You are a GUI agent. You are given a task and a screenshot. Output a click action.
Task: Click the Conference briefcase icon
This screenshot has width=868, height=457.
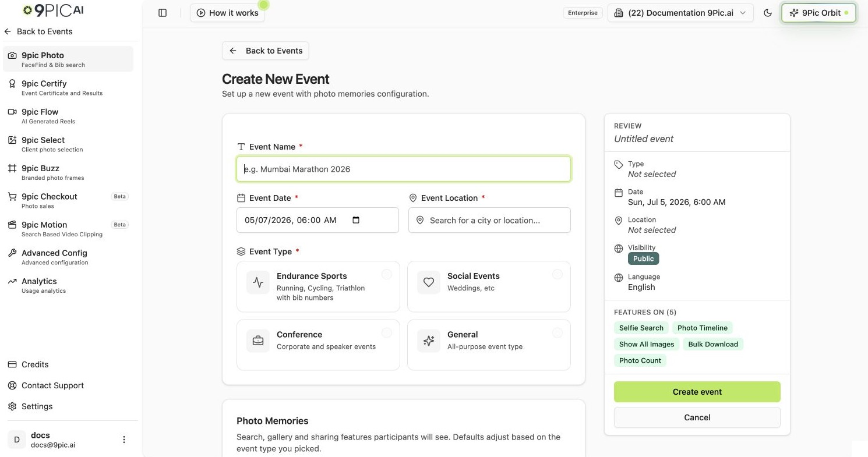[x=258, y=341]
